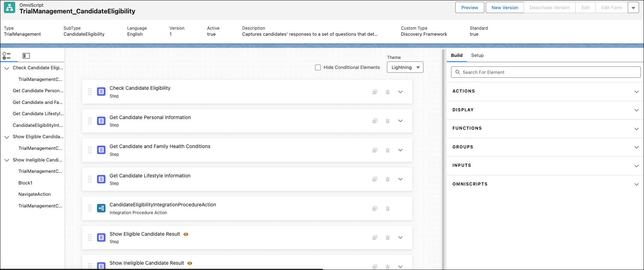
Task: Click the Show Eligible Candidate Result step icon
Action: pos(101,237)
